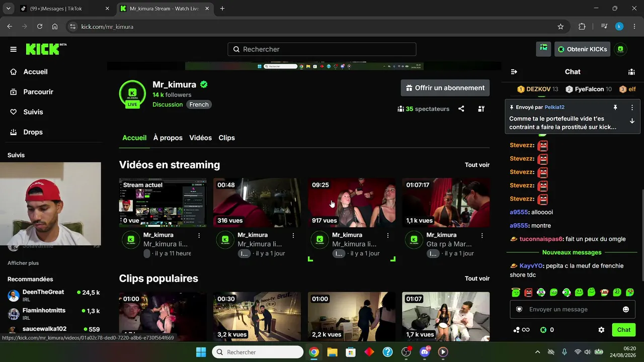
Task: Open Suivis in the sidebar
Action: point(33,112)
